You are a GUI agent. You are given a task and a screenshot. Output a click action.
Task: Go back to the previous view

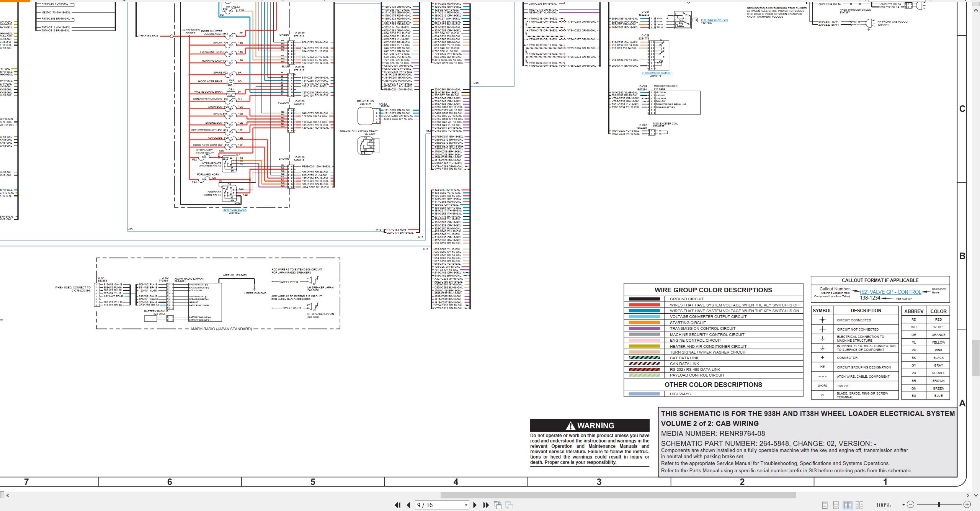(498, 505)
